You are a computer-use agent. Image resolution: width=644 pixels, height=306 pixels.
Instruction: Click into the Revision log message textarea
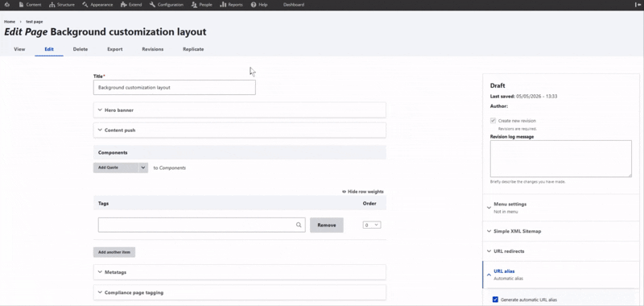pos(560,159)
